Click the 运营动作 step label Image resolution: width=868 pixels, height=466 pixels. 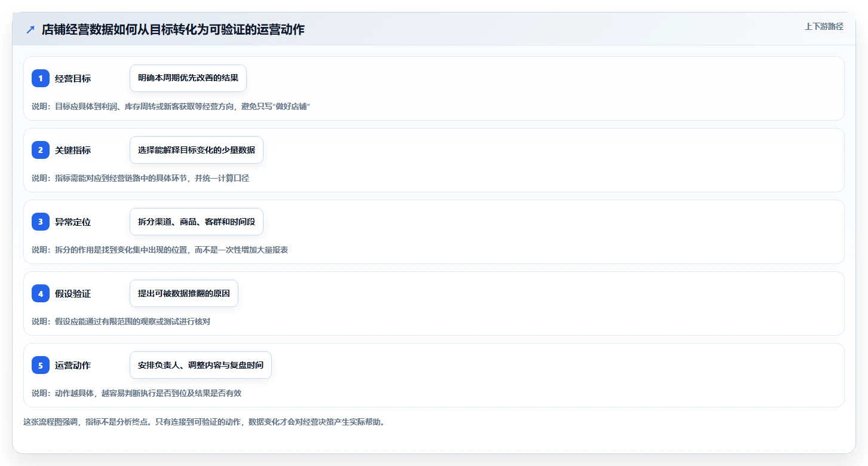(73, 365)
